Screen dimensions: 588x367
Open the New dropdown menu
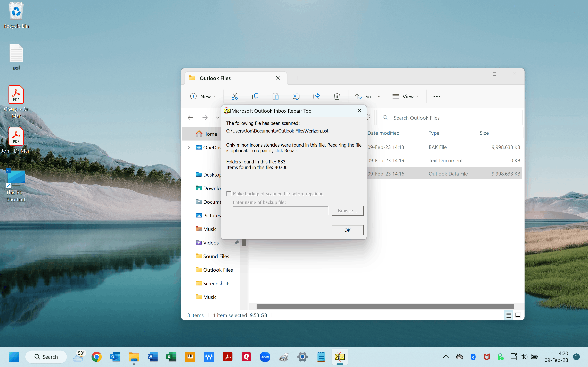pos(203,96)
